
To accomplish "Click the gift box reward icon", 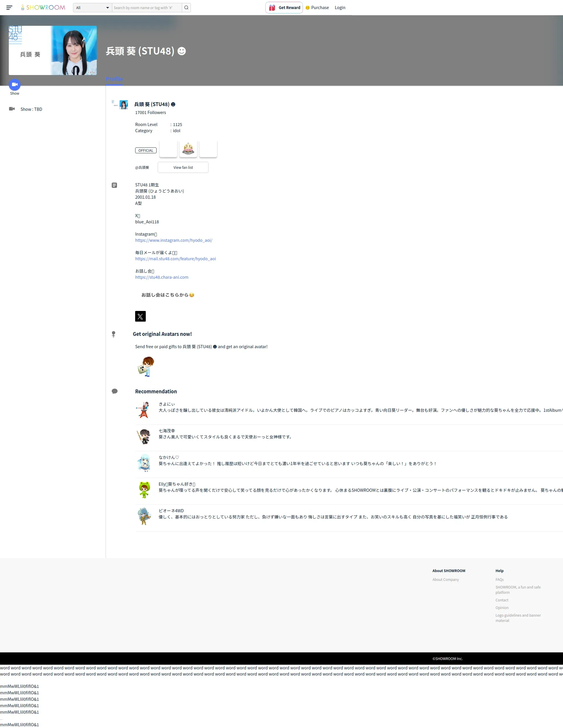I will pos(272,8).
